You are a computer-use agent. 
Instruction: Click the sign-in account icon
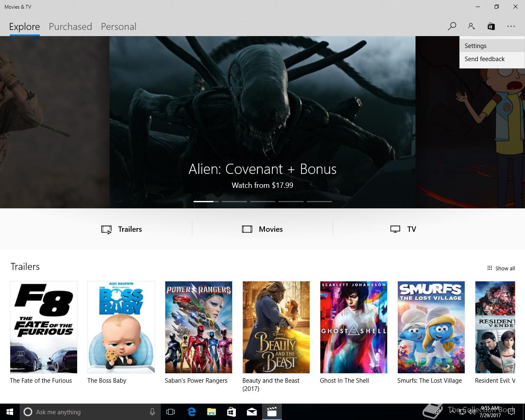point(471,26)
